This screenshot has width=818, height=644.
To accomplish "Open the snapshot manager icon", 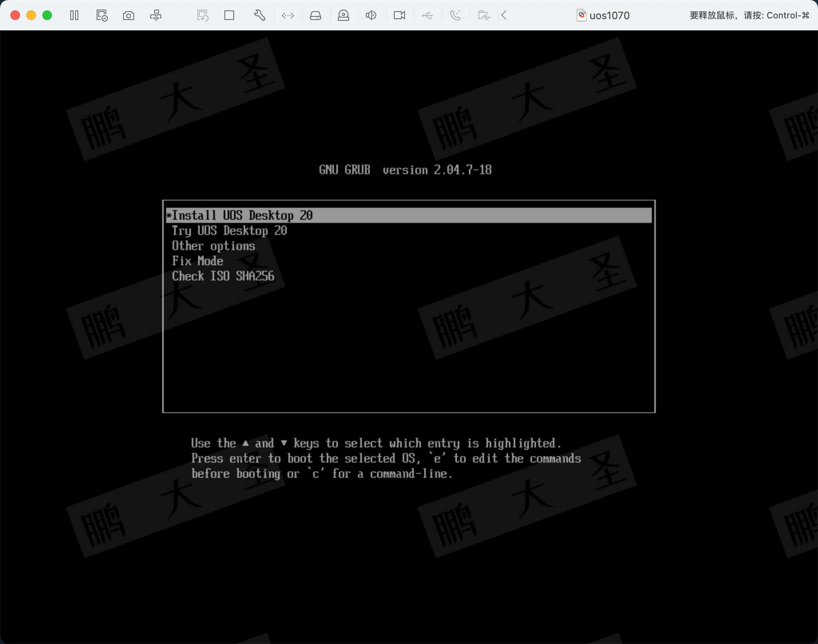I will tap(102, 16).
